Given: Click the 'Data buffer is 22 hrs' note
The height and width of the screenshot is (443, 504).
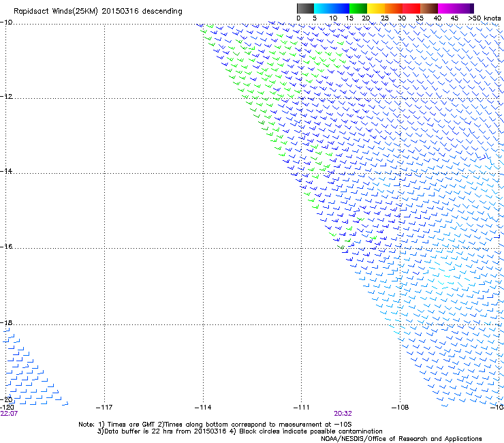Looking at the screenshot, I should [x=240, y=431].
